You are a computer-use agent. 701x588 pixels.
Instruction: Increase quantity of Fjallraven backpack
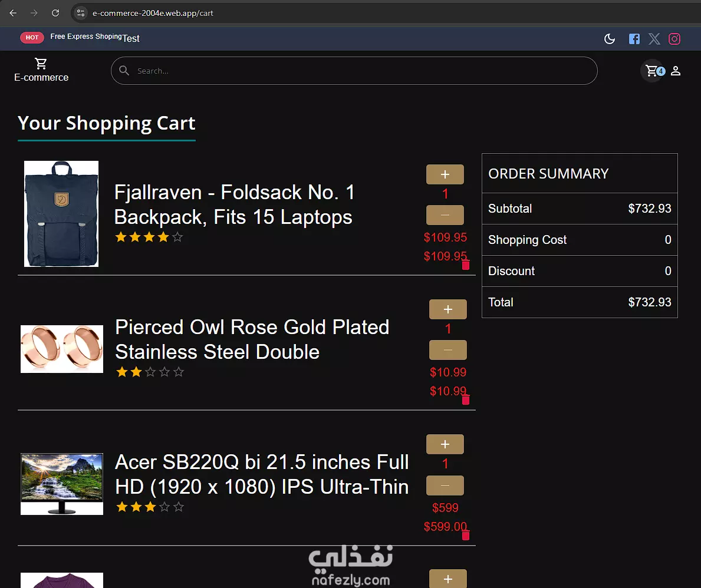pos(445,174)
